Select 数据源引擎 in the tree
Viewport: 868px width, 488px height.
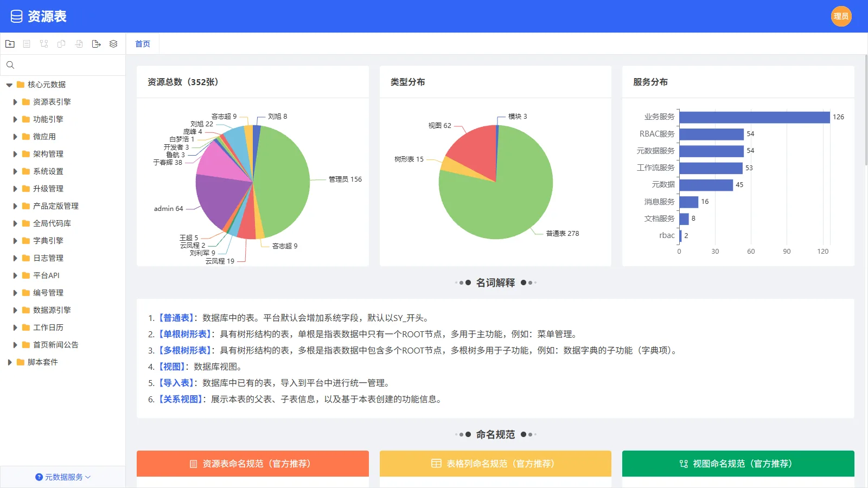[x=52, y=310]
